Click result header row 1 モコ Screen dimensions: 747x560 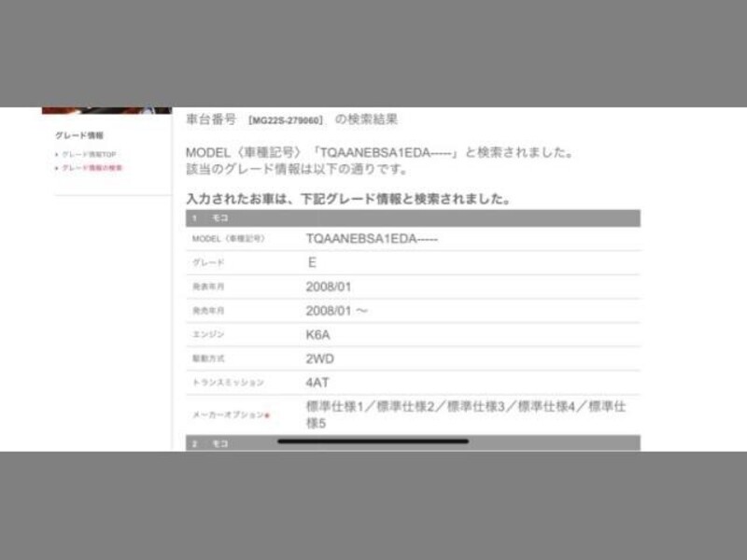click(x=413, y=218)
